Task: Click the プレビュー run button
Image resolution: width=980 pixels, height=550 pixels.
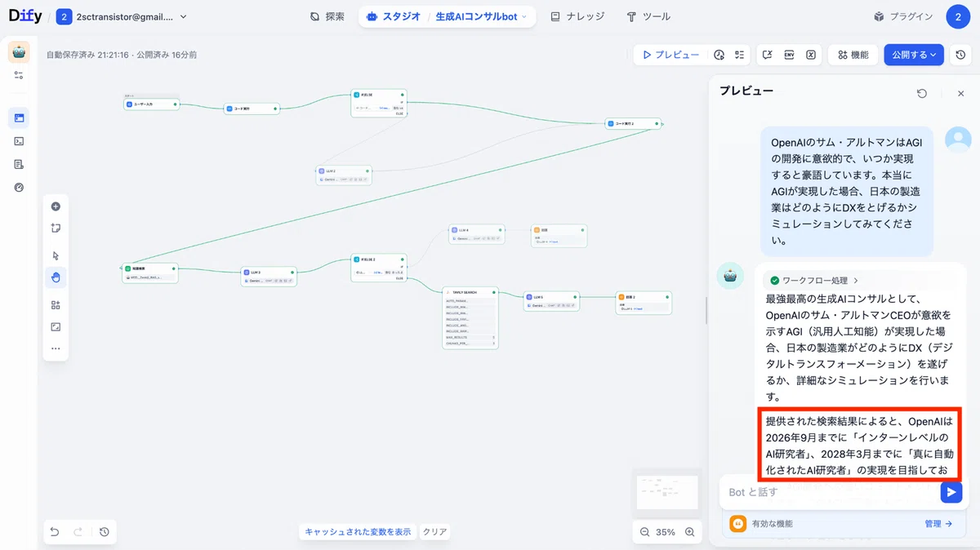Action: coord(670,55)
